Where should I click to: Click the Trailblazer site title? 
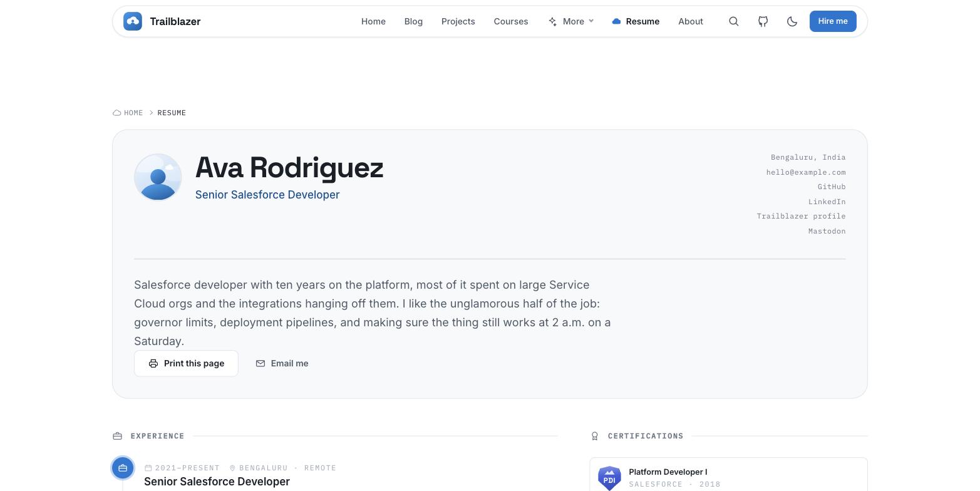coord(175,21)
